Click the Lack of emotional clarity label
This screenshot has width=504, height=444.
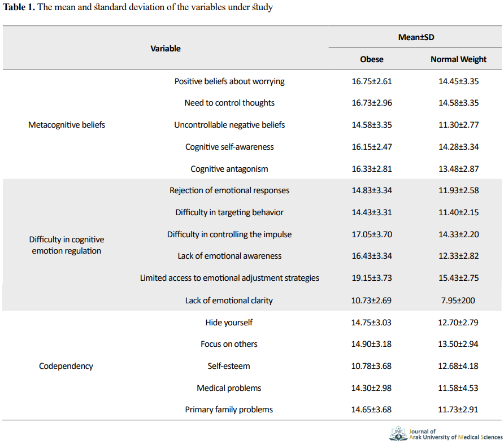tap(229, 301)
